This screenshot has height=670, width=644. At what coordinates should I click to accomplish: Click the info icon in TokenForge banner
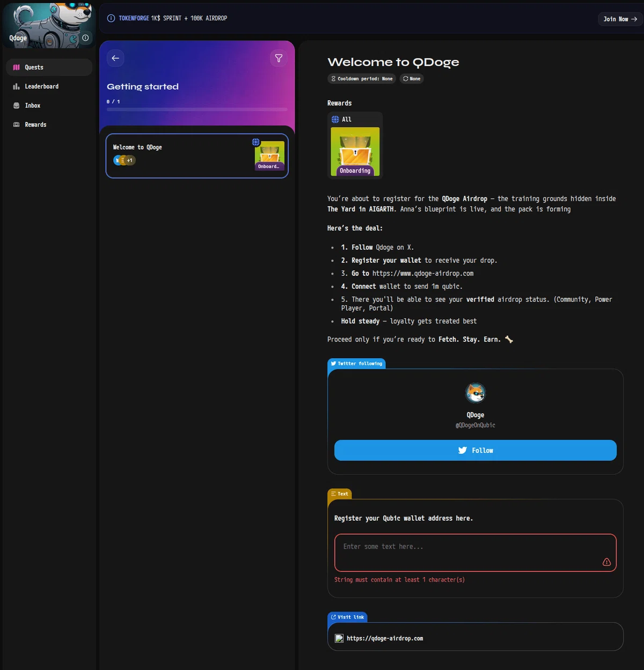click(x=111, y=18)
